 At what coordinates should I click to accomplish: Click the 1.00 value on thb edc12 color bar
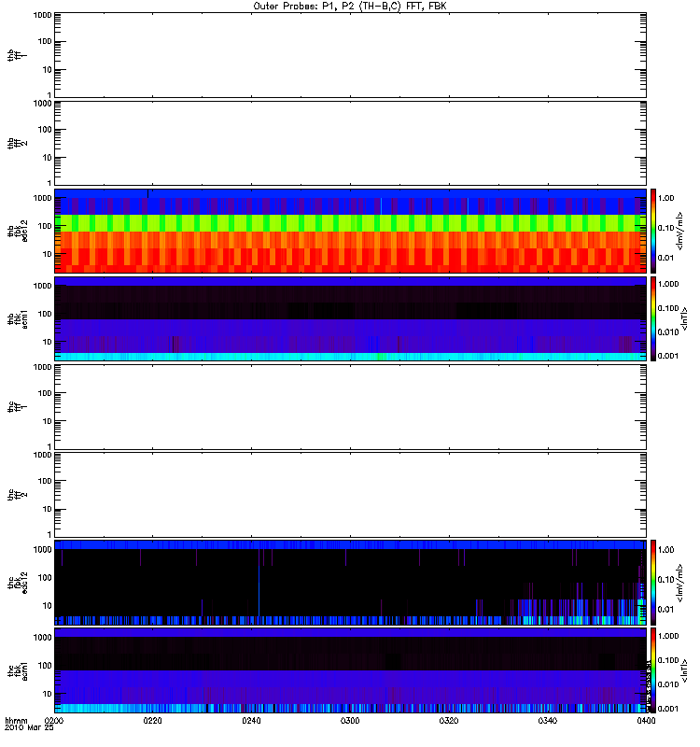(666, 198)
